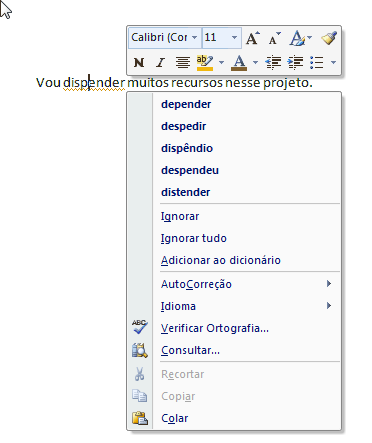Toggle bold with the N icon

coord(139,62)
